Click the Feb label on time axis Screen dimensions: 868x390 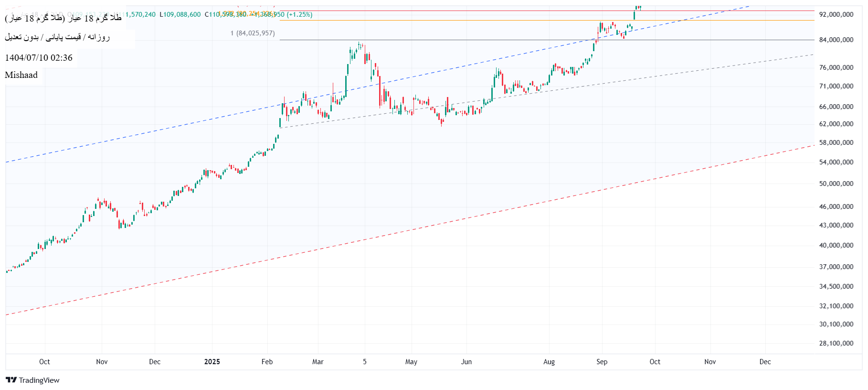[x=267, y=362]
